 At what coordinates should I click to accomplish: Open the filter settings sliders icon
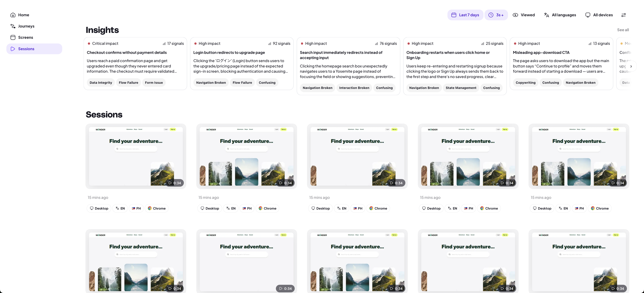(624, 15)
